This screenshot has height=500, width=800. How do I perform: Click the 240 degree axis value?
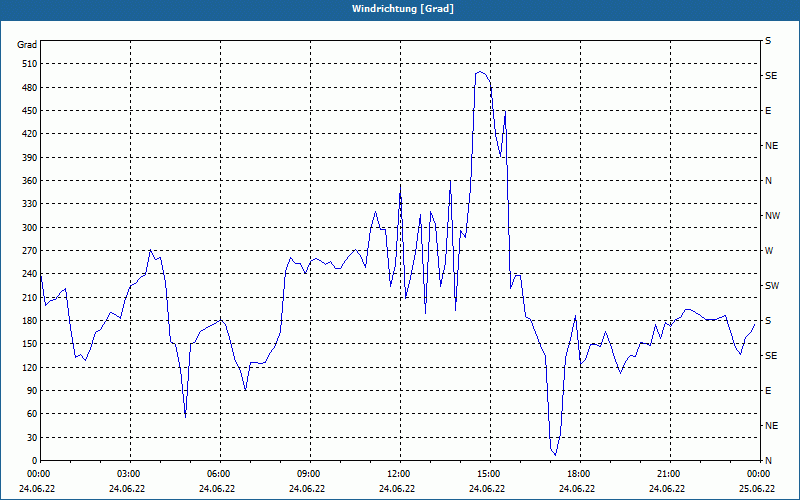(x=31, y=274)
